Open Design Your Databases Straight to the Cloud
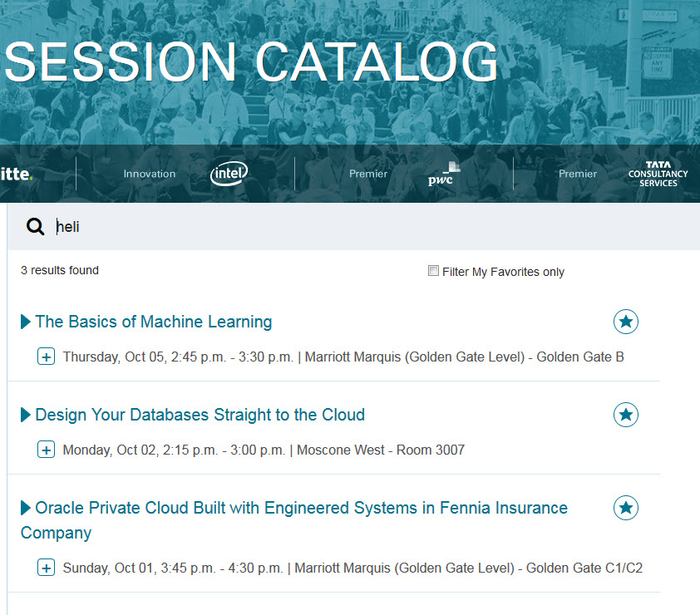The image size is (700, 615). [200, 415]
